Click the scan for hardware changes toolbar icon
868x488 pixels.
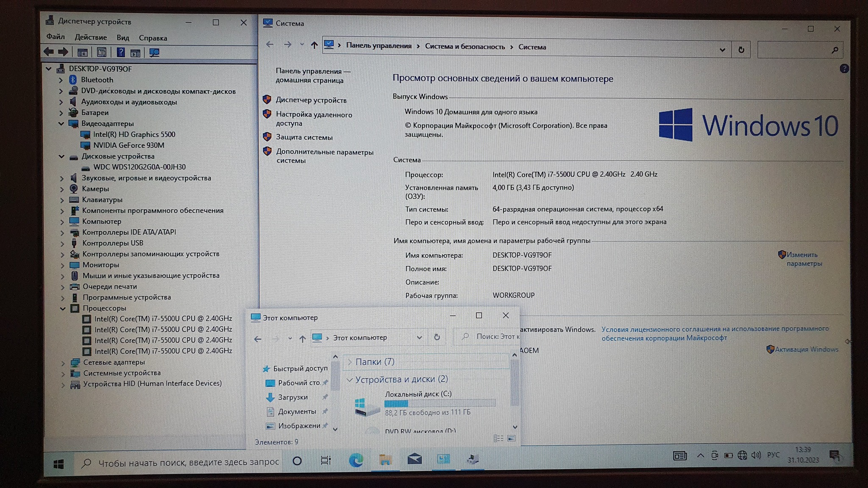coord(154,53)
